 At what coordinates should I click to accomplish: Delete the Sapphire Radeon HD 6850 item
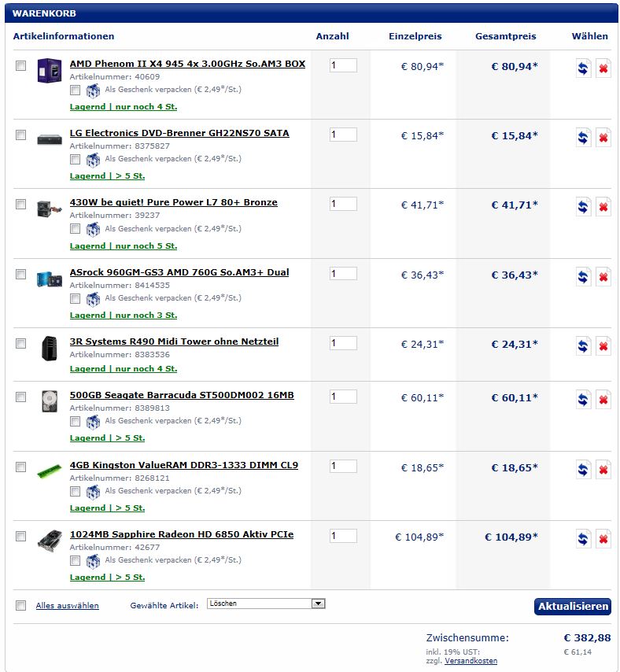tap(603, 539)
